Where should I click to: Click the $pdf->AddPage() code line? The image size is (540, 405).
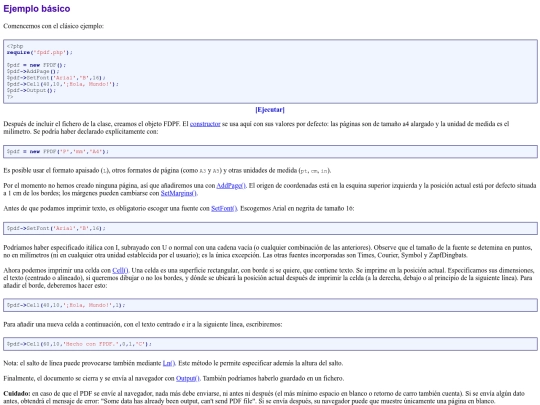point(33,71)
